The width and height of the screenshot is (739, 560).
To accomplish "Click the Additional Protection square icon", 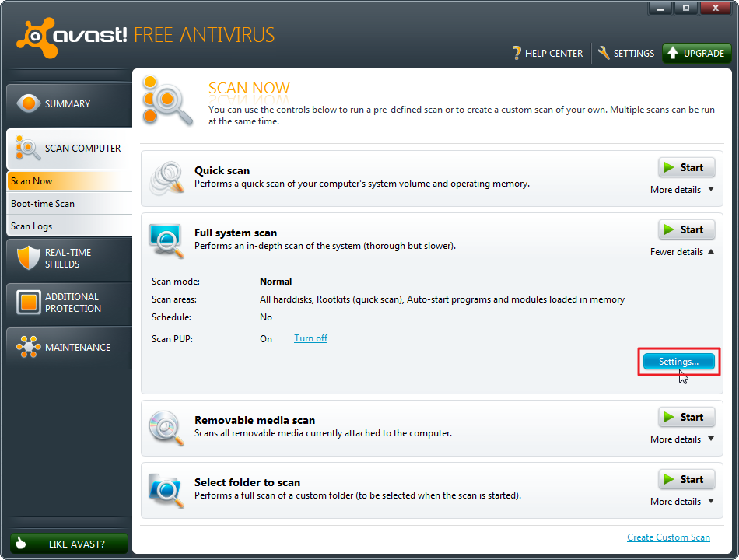I will [x=29, y=302].
